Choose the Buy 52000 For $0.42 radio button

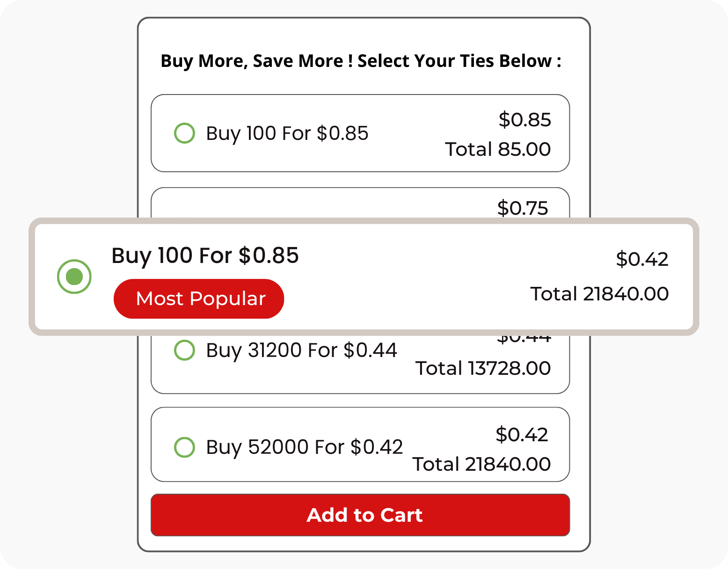tap(184, 447)
